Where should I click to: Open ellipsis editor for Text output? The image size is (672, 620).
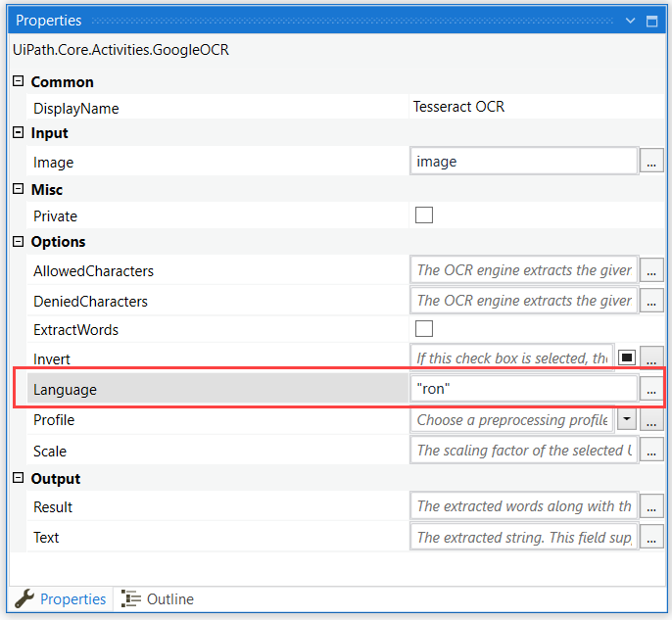651,537
